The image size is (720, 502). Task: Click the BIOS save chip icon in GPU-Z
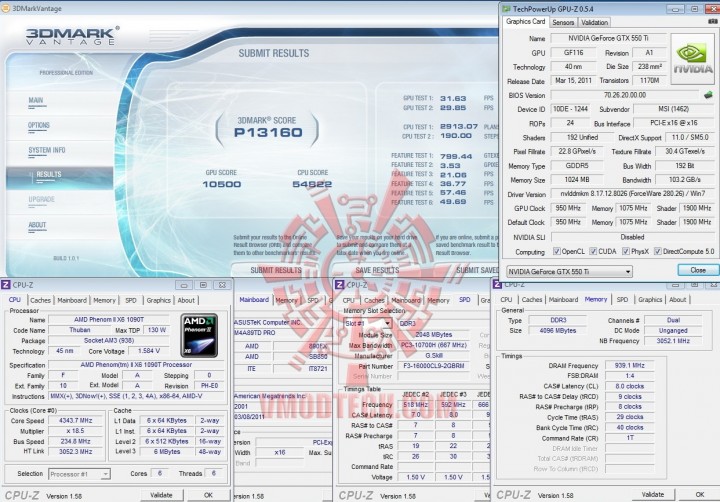pyautogui.click(x=708, y=95)
